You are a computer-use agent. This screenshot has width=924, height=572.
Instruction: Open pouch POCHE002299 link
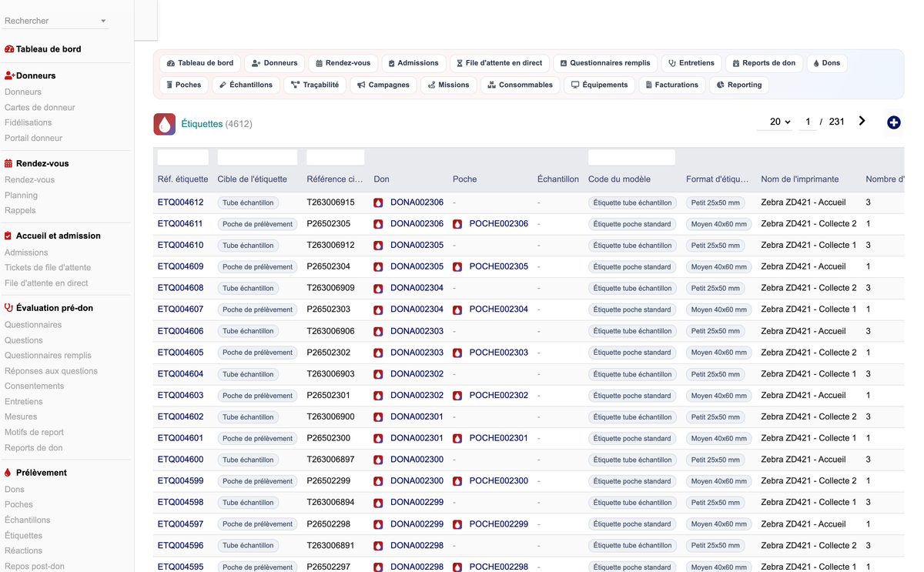[499, 523]
